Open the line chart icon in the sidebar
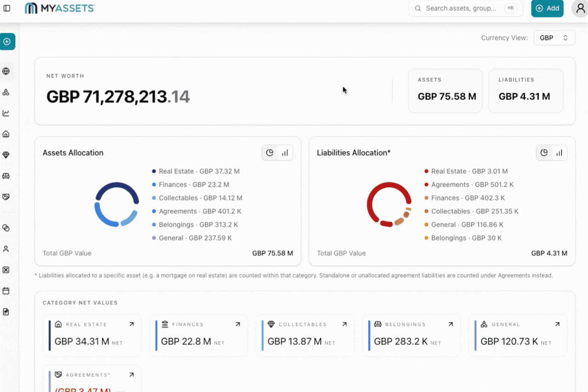This screenshot has height=392, width=588. pyautogui.click(x=6, y=113)
